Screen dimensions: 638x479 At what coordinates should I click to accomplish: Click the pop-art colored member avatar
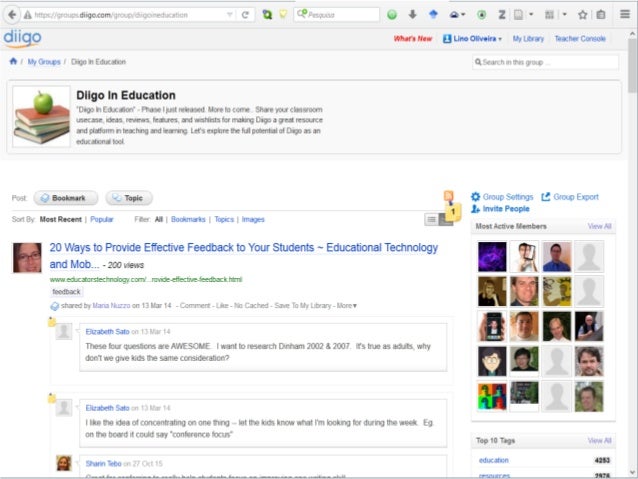point(492,396)
